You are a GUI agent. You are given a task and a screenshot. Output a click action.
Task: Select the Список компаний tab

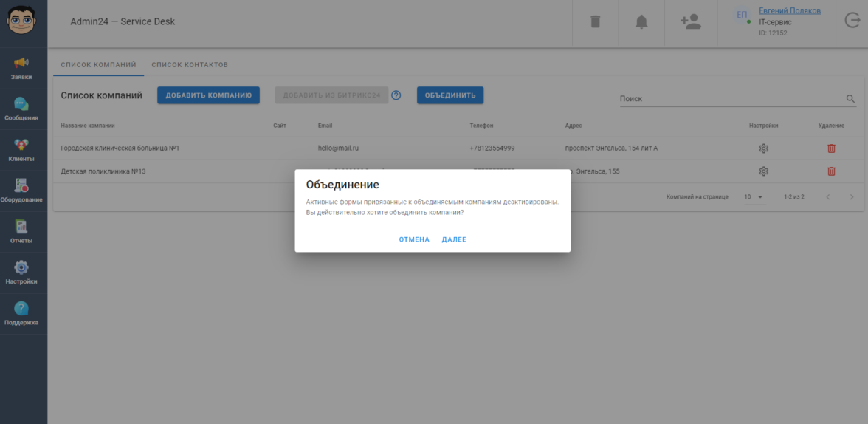coord(98,65)
